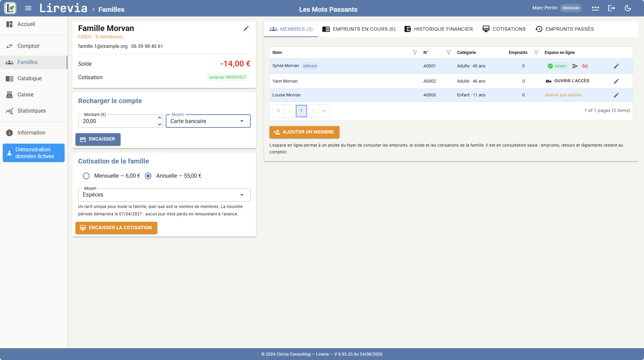
Task: Open filter on Emprunts column
Action: [536, 53]
